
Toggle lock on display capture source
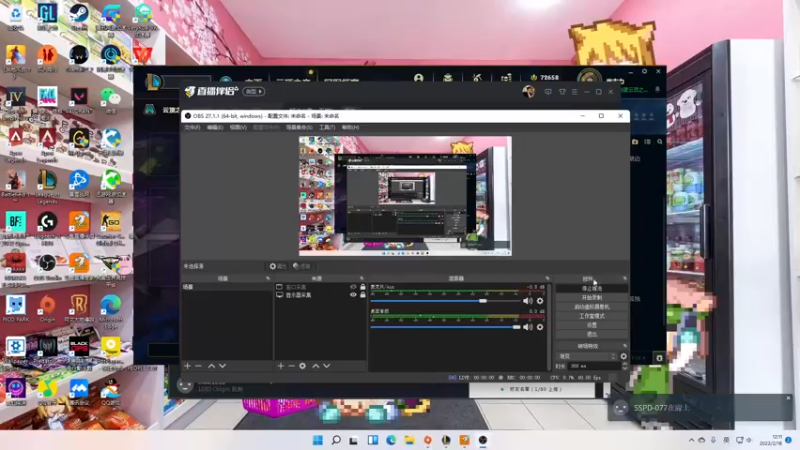tap(363, 295)
